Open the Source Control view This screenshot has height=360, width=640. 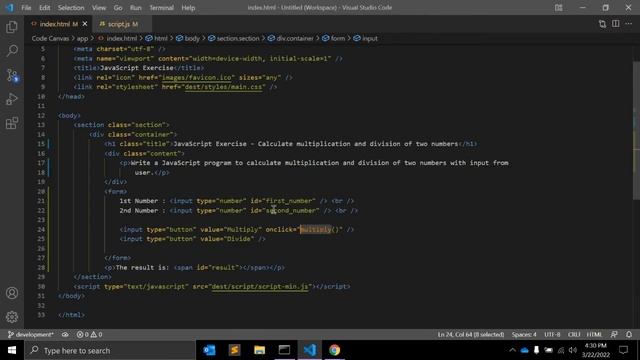tap(12, 75)
